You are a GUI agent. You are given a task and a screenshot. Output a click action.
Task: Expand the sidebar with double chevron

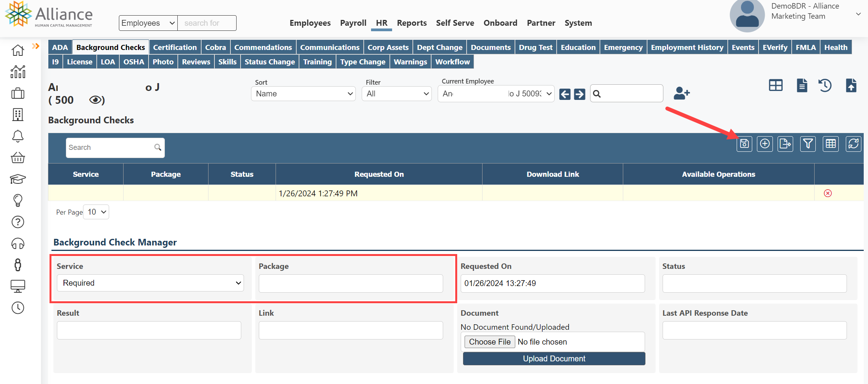(36, 46)
